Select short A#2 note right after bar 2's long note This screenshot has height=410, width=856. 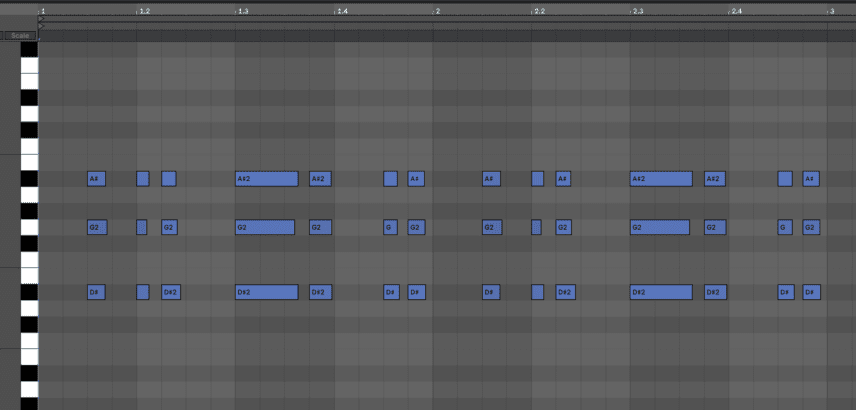tap(715, 179)
